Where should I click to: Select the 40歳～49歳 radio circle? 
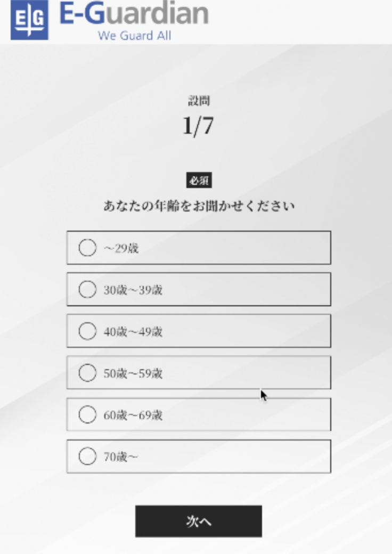pos(87,331)
